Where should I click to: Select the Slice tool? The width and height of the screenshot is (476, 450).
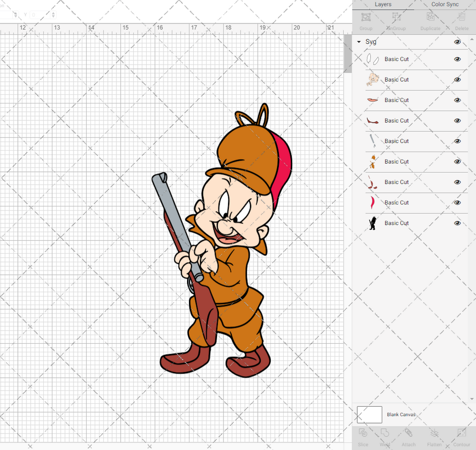point(363,437)
